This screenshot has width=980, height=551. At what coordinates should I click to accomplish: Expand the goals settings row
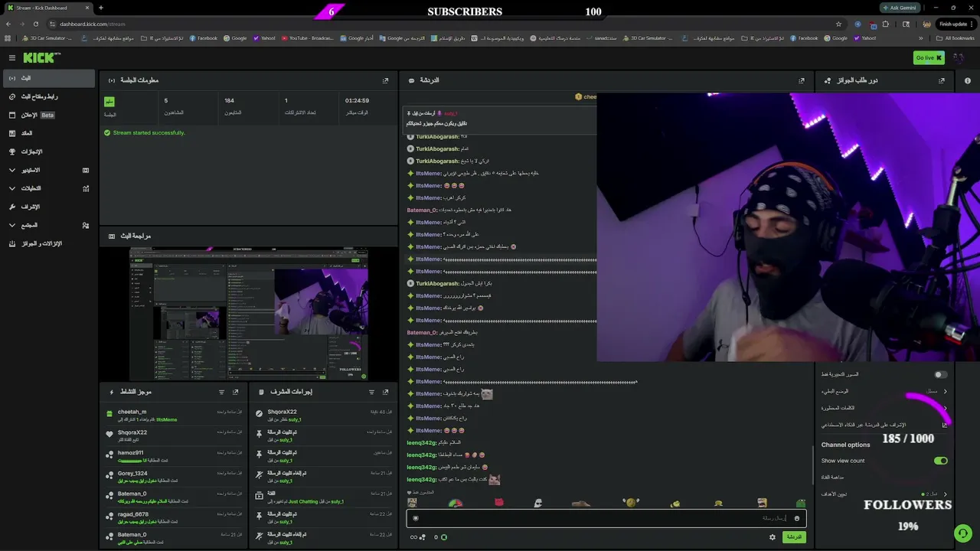[884, 494]
